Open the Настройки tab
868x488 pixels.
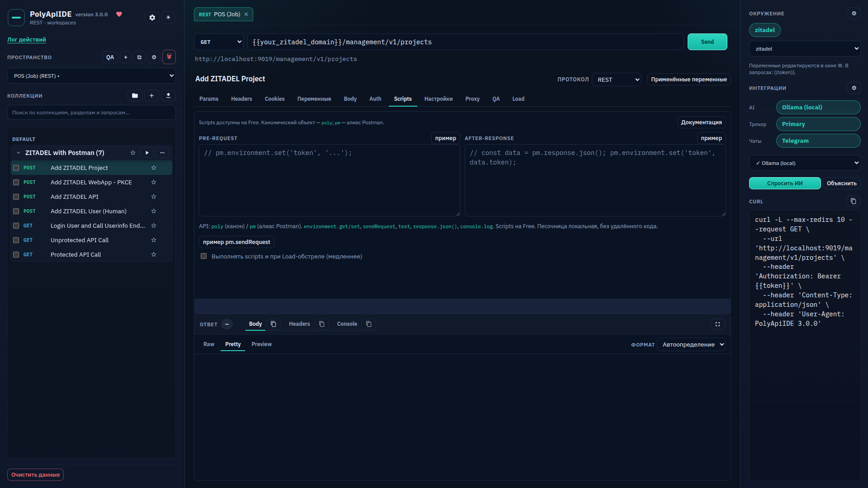coord(439,99)
